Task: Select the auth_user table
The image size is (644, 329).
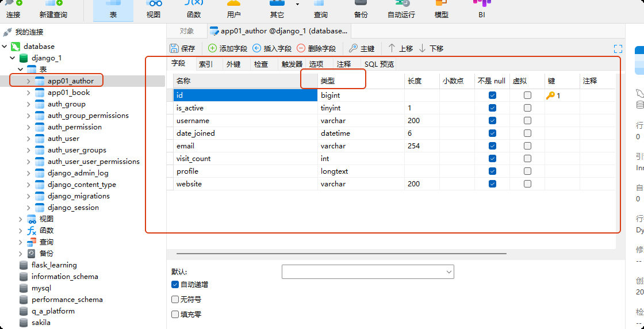Action: [63, 139]
